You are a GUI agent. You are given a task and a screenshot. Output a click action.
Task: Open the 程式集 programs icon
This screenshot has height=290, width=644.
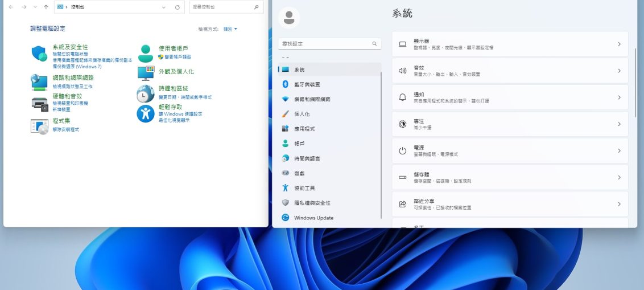pyautogui.click(x=39, y=126)
